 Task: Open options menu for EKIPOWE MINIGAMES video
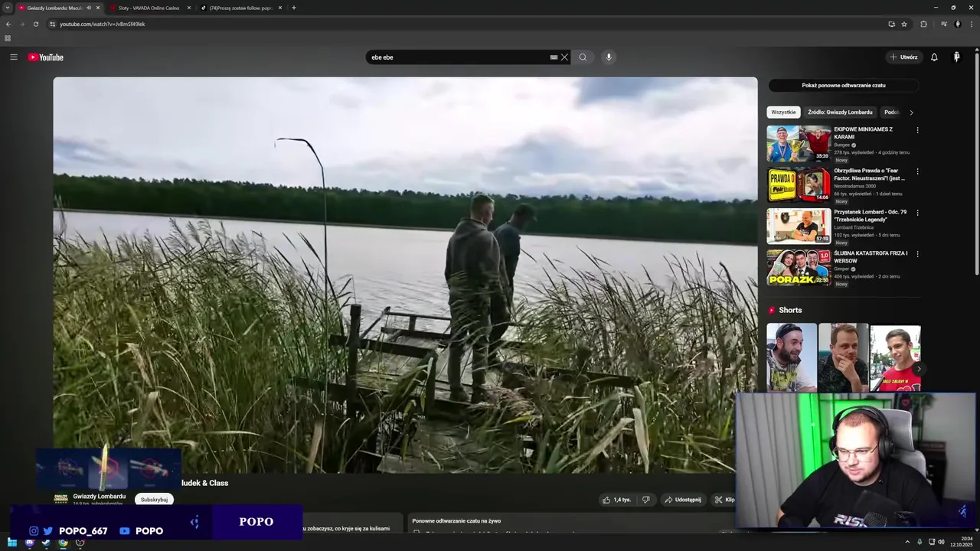[x=917, y=130]
